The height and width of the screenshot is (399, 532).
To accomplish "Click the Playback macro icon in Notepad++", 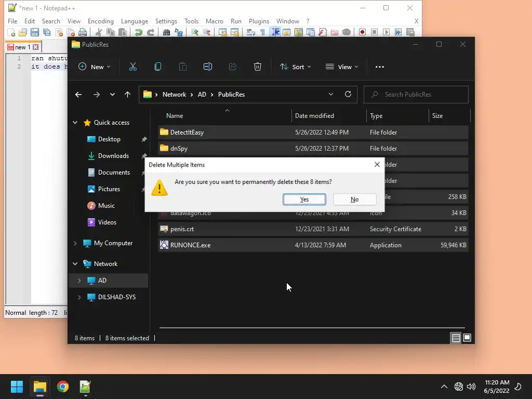I will [386, 32].
